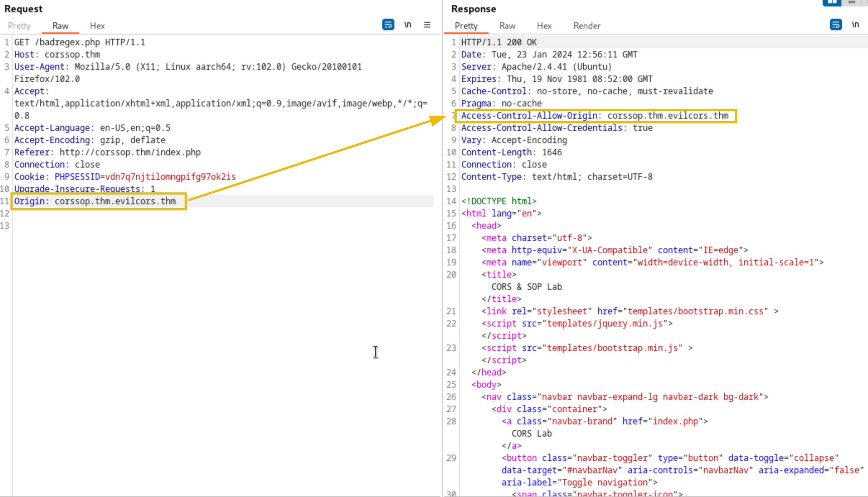
Task: Click the '</head>' closing tag line
Action: tap(489, 373)
